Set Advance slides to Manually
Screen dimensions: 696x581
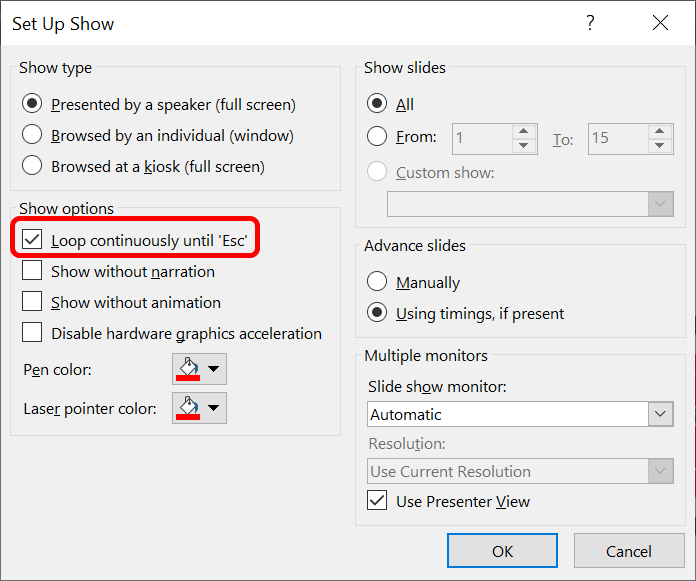click(x=378, y=283)
